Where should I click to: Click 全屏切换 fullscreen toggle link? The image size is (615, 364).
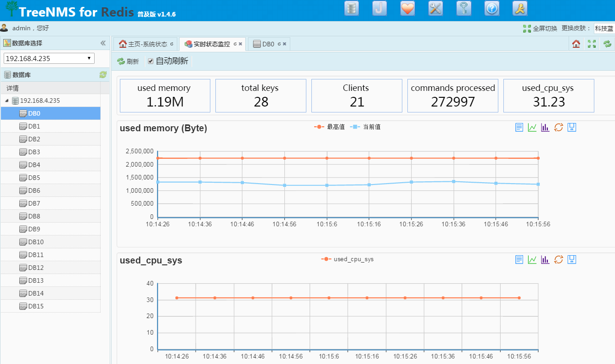coord(540,28)
